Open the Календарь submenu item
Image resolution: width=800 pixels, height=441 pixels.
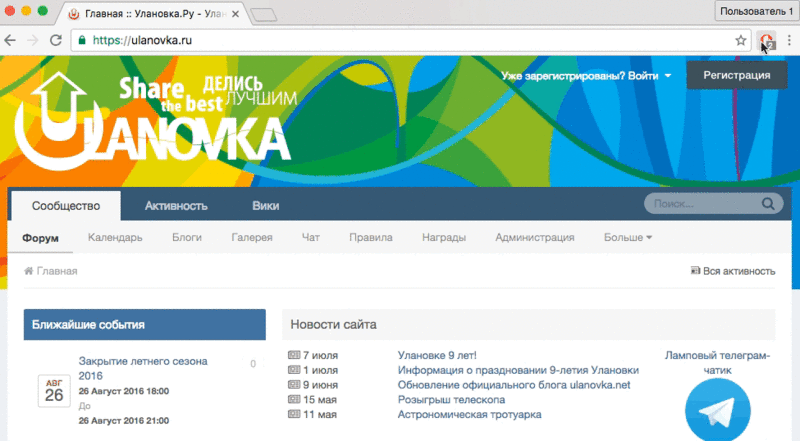click(115, 237)
